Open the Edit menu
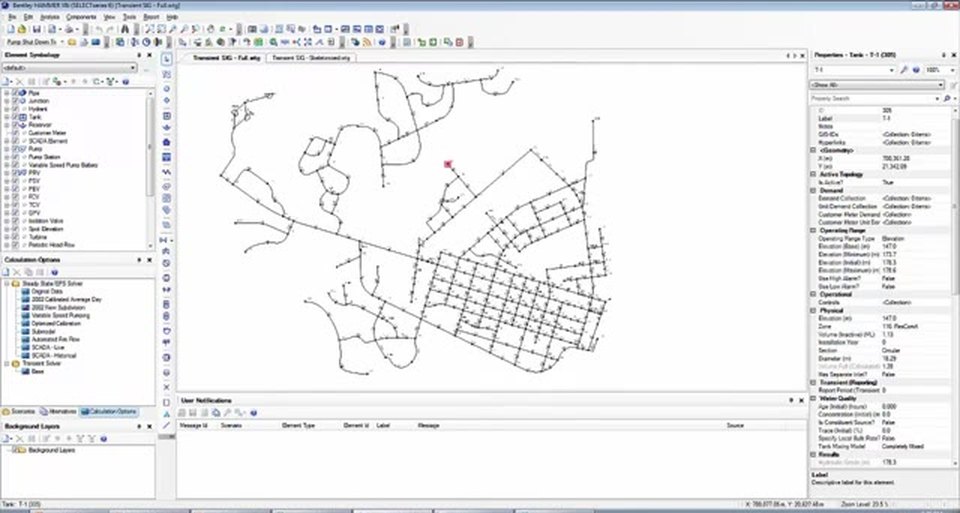 coord(28,17)
